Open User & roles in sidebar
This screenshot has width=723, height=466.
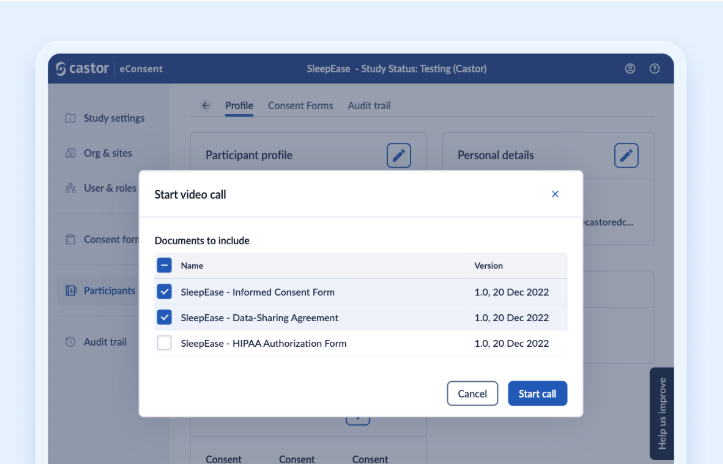click(x=110, y=188)
